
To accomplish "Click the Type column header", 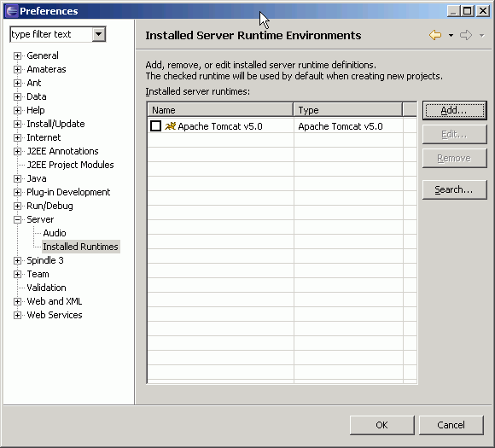I will (x=348, y=110).
